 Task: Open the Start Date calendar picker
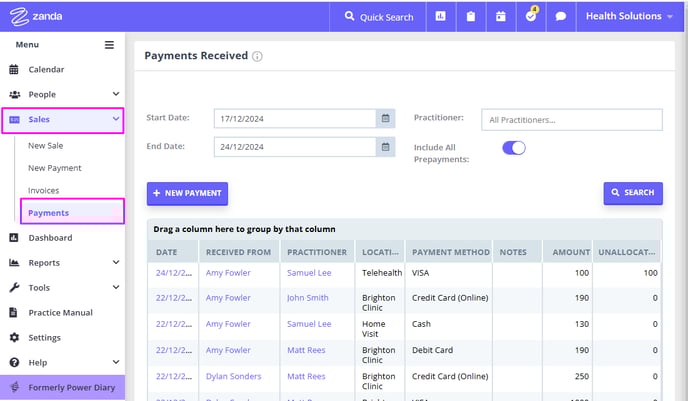(385, 118)
